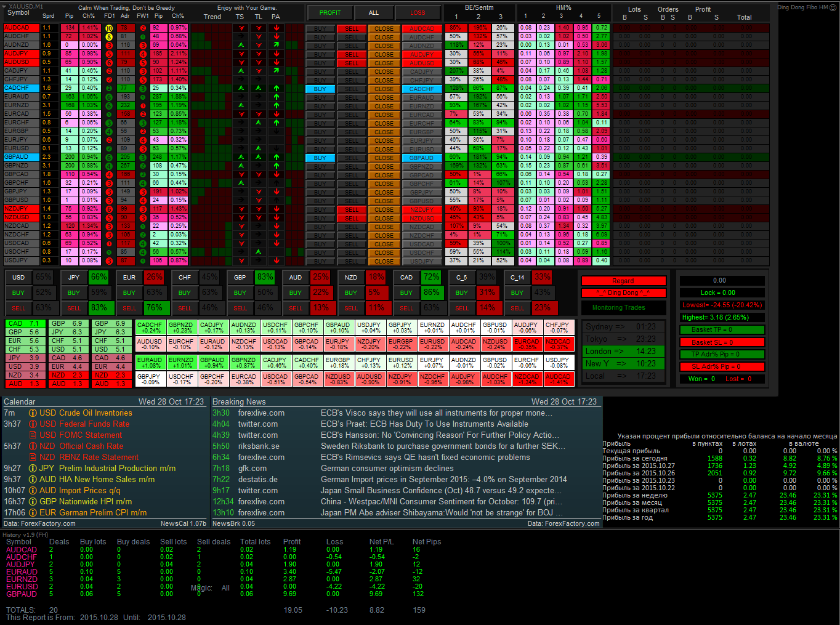Click the CADCHF +0.24% heatmap cell
The height and width of the screenshot is (625, 840).
[150, 328]
